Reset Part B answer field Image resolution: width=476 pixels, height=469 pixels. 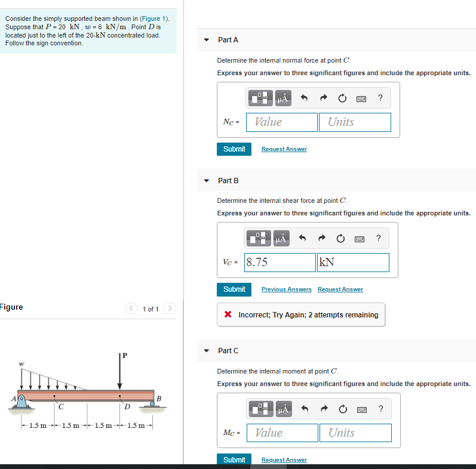click(340, 238)
